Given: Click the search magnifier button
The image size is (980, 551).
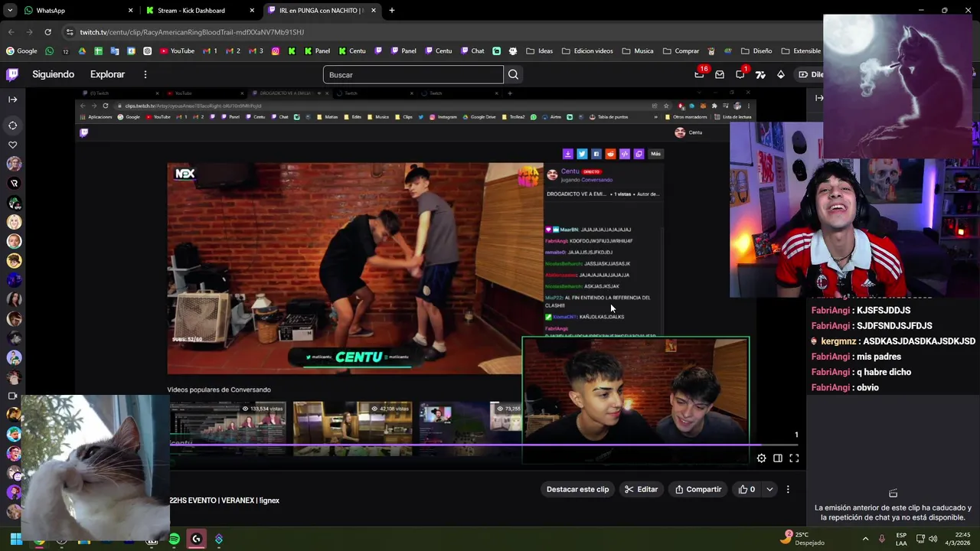Looking at the screenshot, I should click(x=514, y=74).
